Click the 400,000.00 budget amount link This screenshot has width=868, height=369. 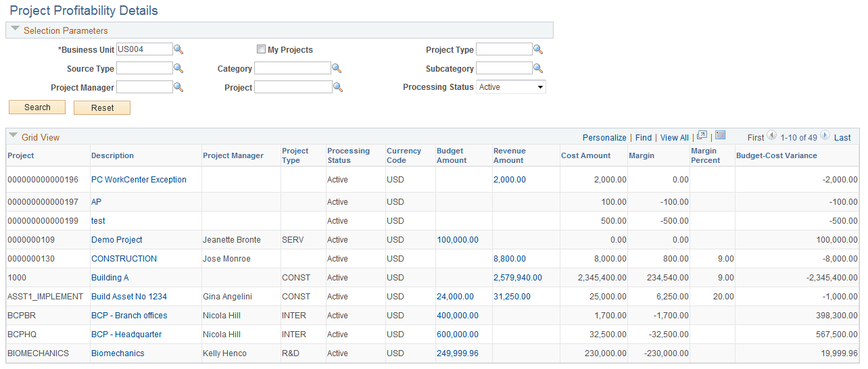point(458,316)
